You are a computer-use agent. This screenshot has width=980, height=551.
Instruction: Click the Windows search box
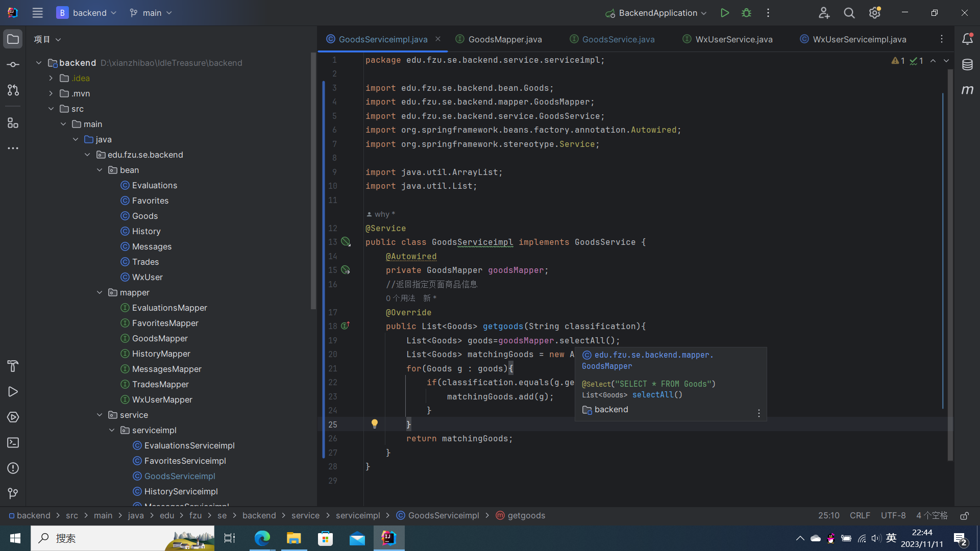pos(122,538)
